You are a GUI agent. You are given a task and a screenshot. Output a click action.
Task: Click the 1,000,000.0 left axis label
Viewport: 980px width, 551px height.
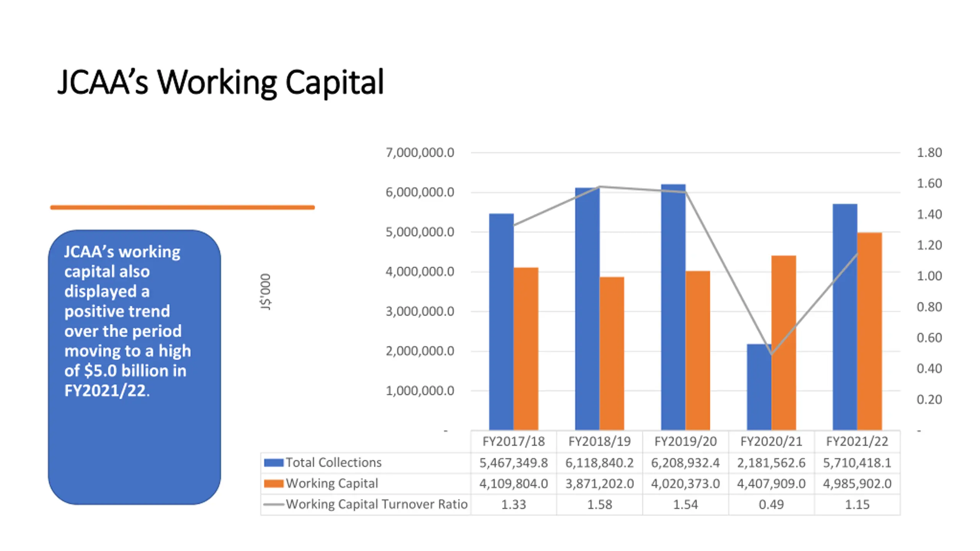420,391
